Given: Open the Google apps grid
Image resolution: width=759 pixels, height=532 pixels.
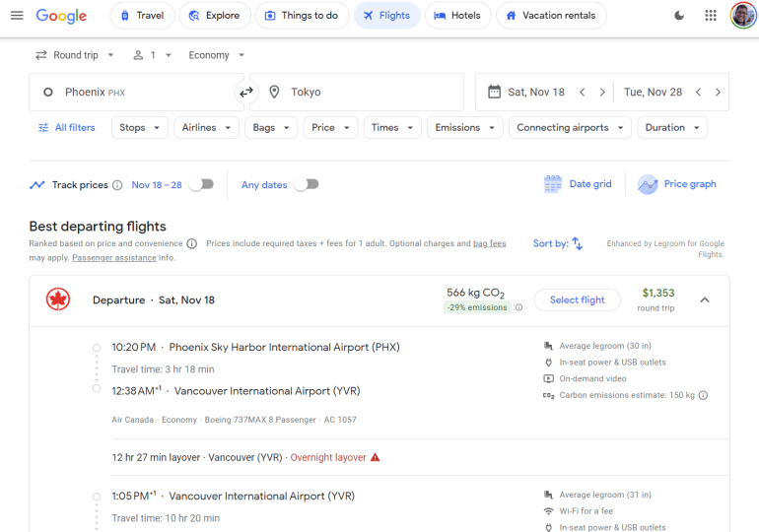Looking at the screenshot, I should (x=711, y=16).
